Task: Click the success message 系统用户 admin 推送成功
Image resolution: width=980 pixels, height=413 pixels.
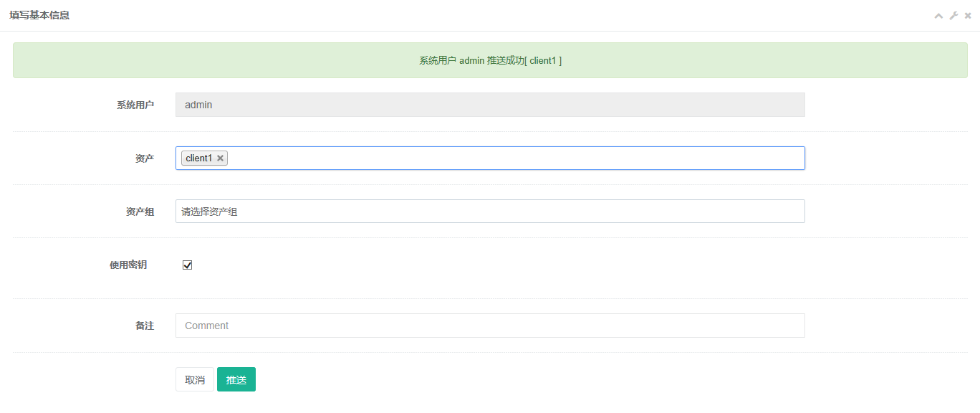Action: [x=490, y=61]
